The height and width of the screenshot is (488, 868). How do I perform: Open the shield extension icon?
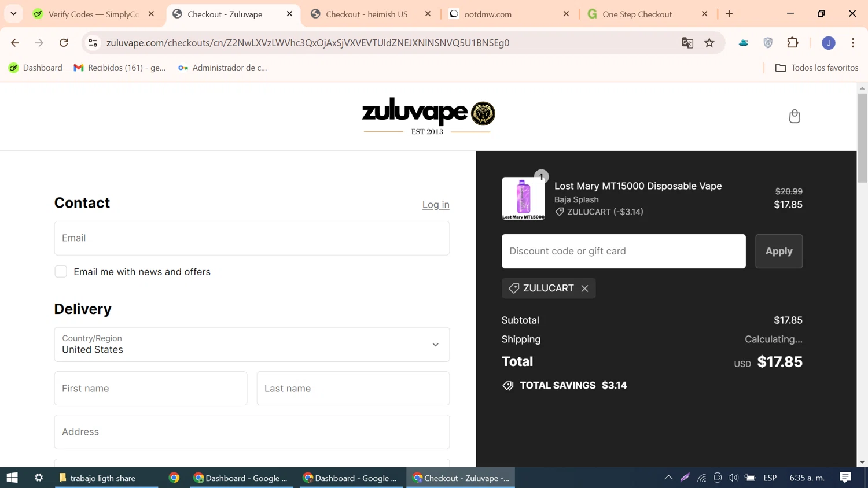(x=768, y=43)
